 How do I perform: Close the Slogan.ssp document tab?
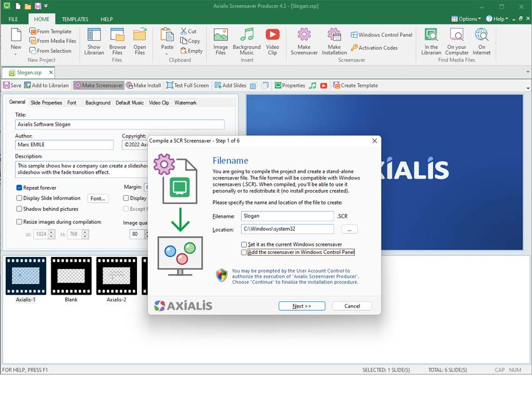(x=51, y=72)
